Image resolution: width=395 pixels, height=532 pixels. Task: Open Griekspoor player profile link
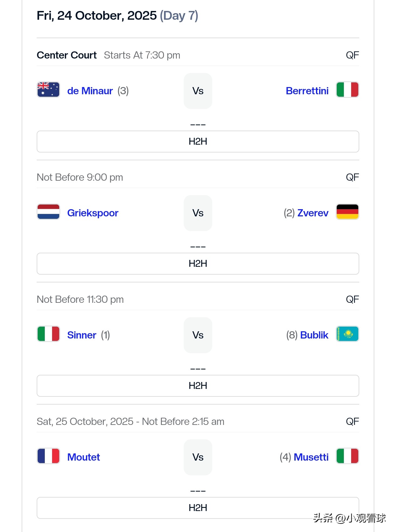click(93, 213)
